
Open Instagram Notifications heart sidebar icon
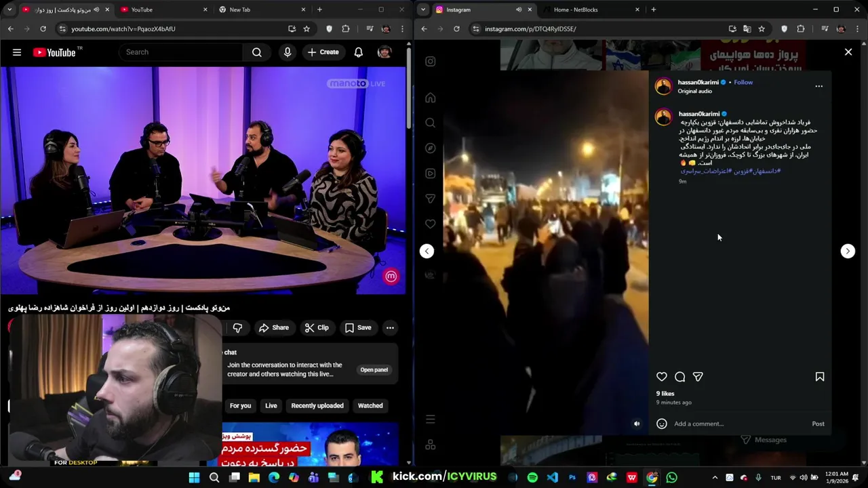pyautogui.click(x=430, y=224)
